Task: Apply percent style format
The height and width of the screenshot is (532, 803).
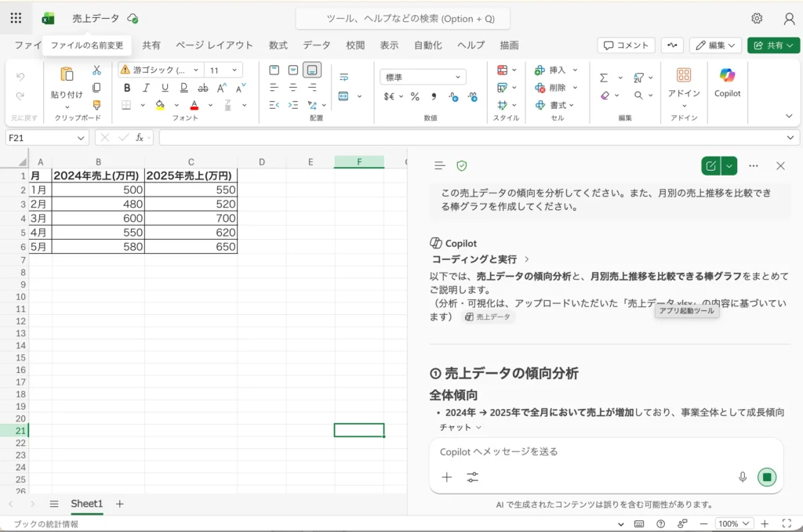Action: 415,96
